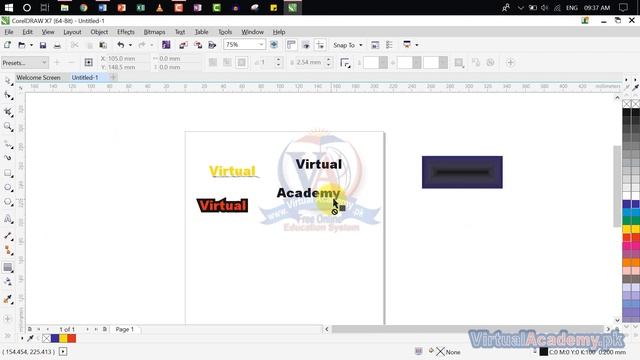Click the vertical scrollbar thumb
The image size is (640, 360).
click(617, 186)
